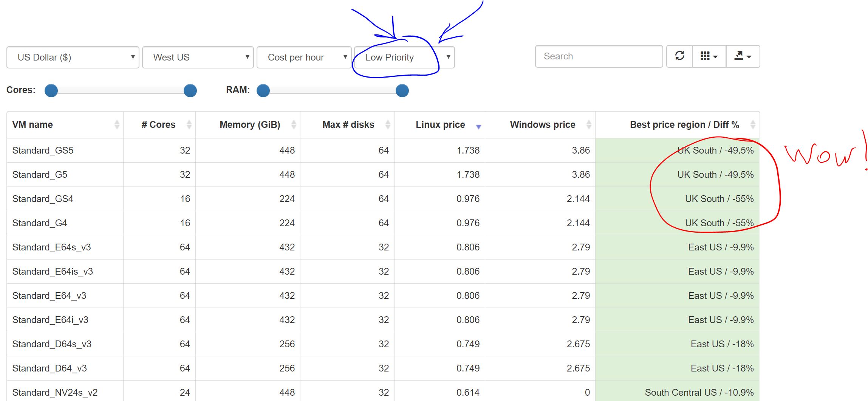Toggle Linux price sort direction

pos(478,126)
